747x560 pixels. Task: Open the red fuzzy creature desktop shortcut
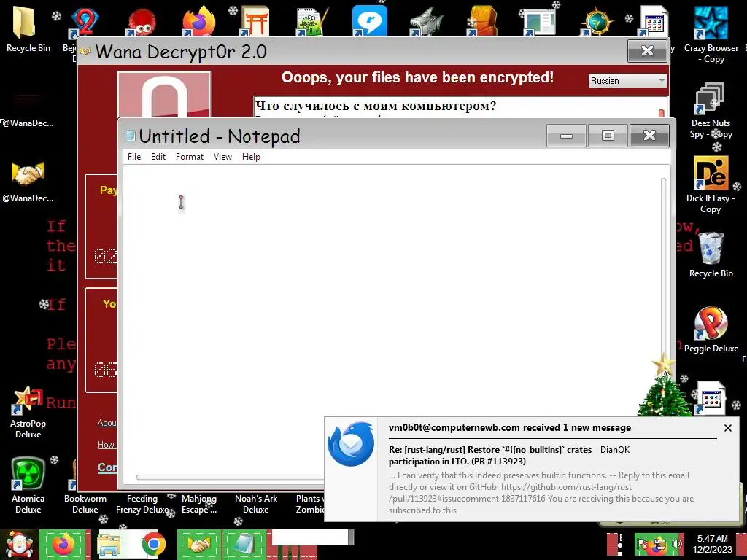pyautogui.click(x=142, y=23)
